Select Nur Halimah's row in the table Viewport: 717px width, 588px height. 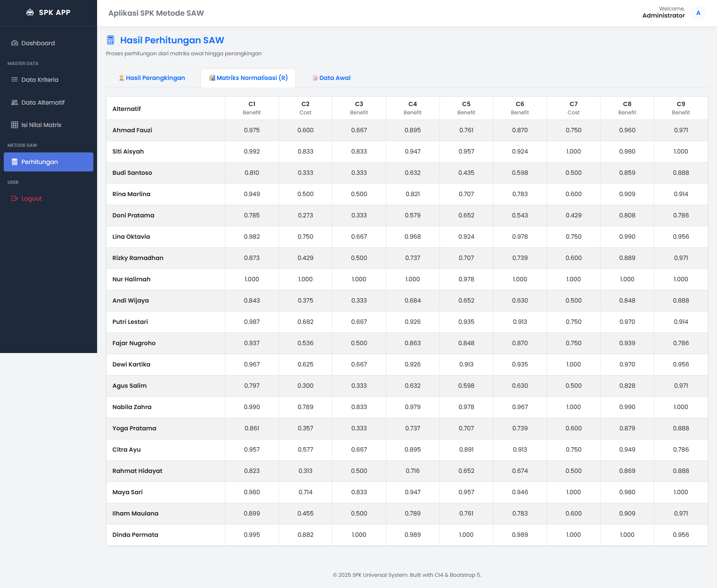click(131, 279)
